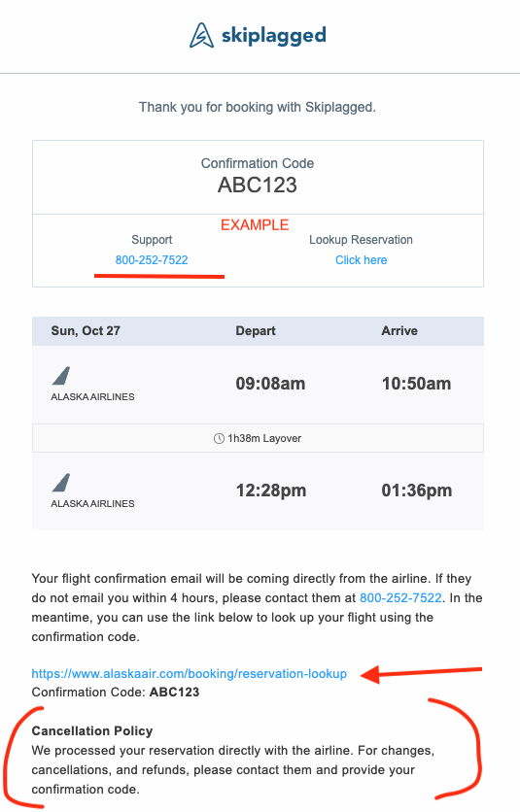Click the Arrive column header
The height and width of the screenshot is (812, 520).
(x=399, y=331)
